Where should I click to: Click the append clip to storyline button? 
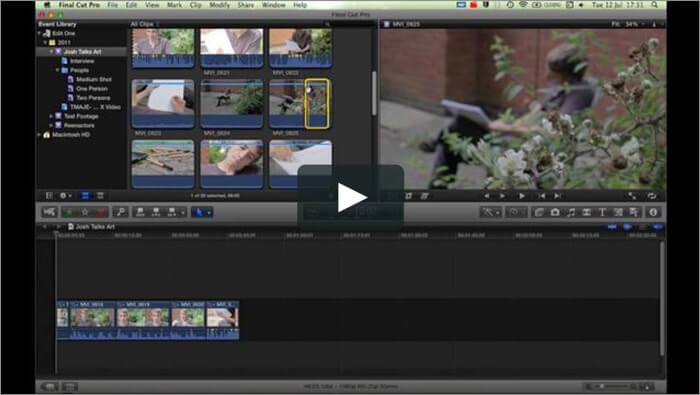171,212
